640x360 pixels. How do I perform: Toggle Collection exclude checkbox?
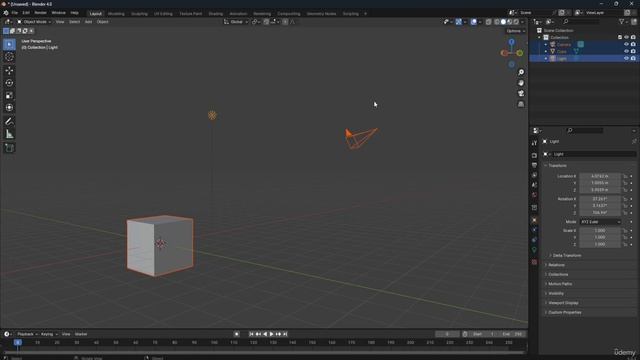pos(620,38)
